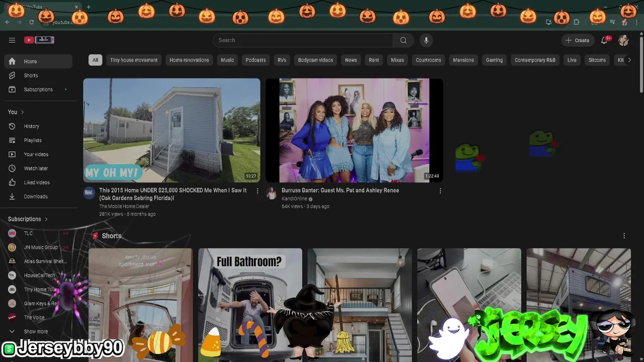644x362 pixels.
Task: Open the account avatar menu
Action: click(x=623, y=40)
